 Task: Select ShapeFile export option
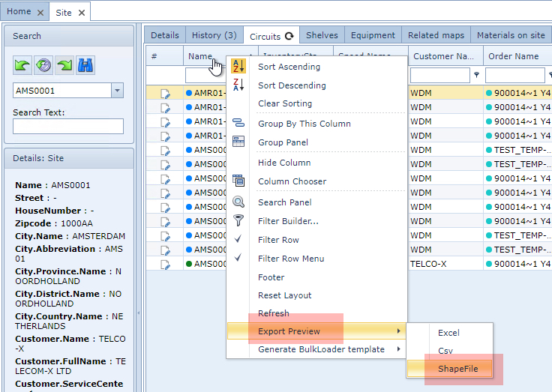click(458, 369)
